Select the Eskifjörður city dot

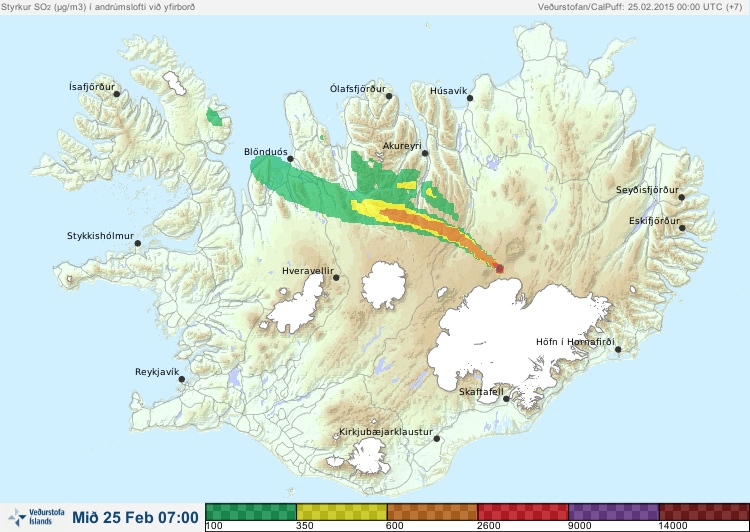coord(682,228)
